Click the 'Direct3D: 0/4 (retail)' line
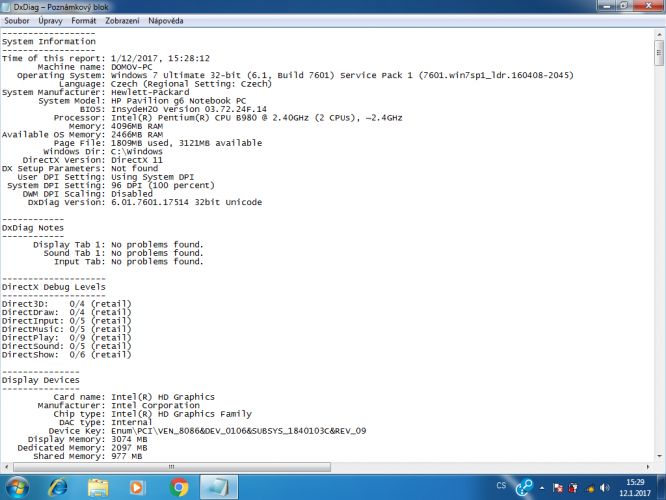Image resolution: width=666 pixels, height=500 pixels. pyautogui.click(x=67, y=304)
